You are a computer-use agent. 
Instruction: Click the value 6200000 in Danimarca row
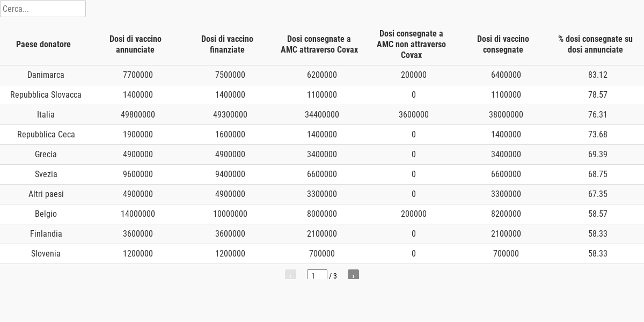[322, 75]
